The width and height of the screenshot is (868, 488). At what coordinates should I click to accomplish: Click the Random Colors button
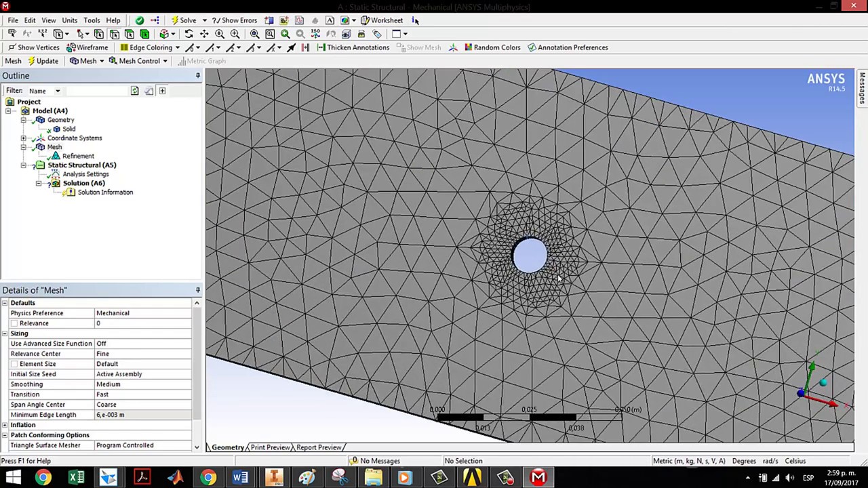click(492, 47)
